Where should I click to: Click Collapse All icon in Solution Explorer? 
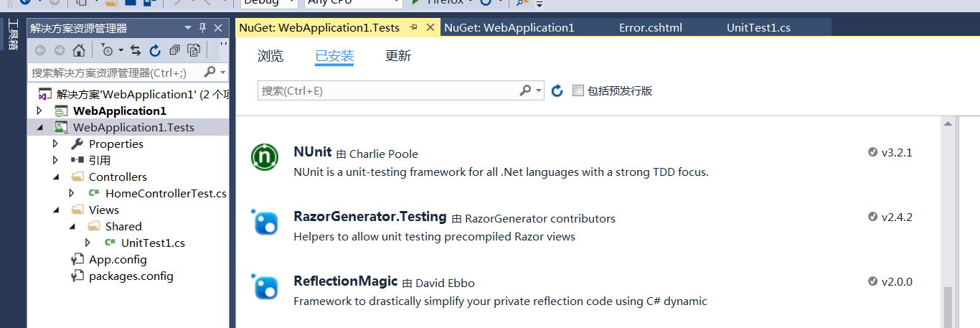click(174, 50)
